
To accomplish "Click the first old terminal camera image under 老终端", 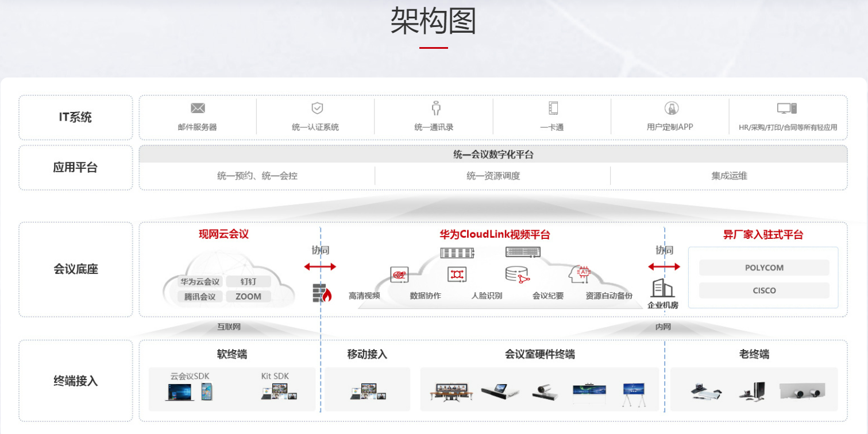I will [x=706, y=391].
